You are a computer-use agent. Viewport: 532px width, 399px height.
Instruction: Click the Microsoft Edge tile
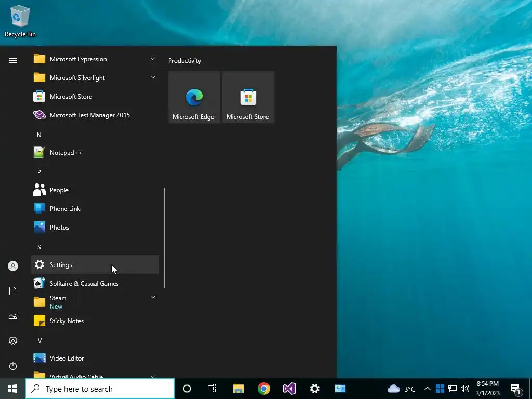coord(194,97)
